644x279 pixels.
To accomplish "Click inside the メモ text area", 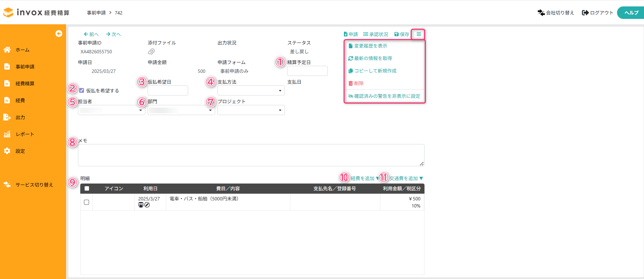I will (x=251, y=155).
